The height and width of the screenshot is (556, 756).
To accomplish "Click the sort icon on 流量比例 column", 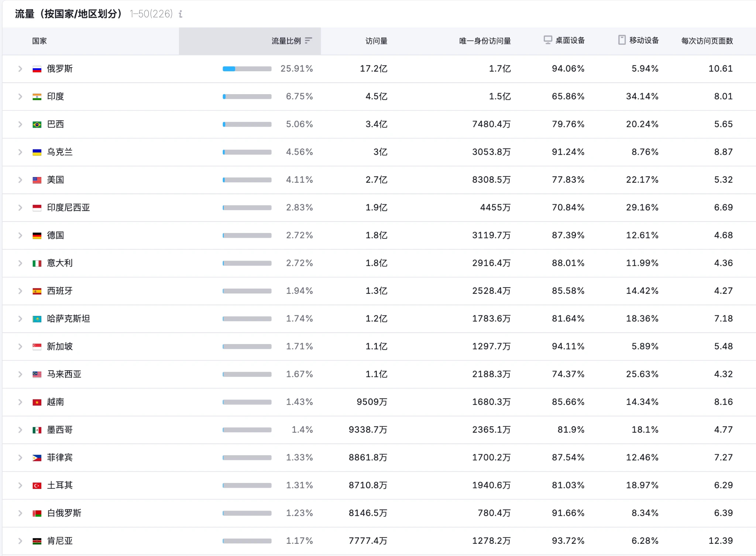I will point(309,41).
